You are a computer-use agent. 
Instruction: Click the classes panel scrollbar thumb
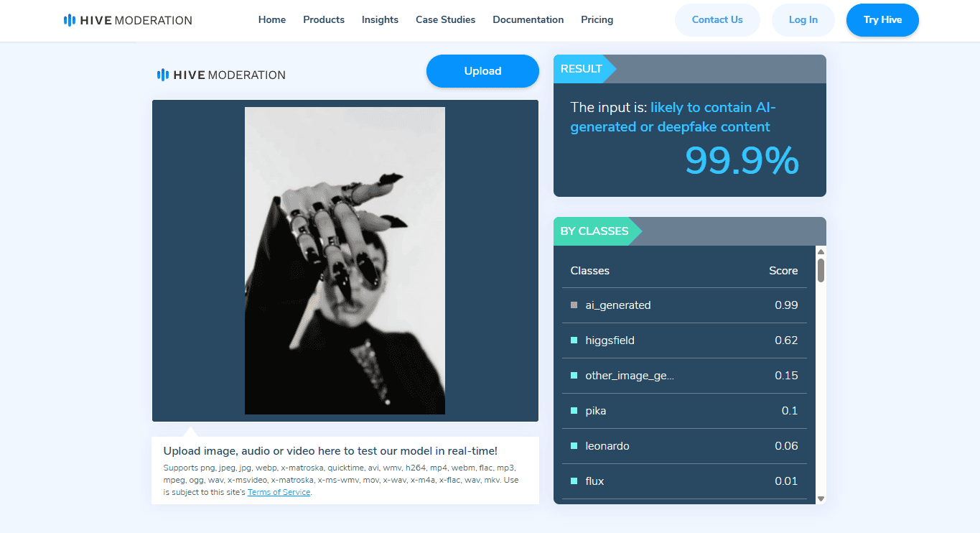tap(821, 270)
